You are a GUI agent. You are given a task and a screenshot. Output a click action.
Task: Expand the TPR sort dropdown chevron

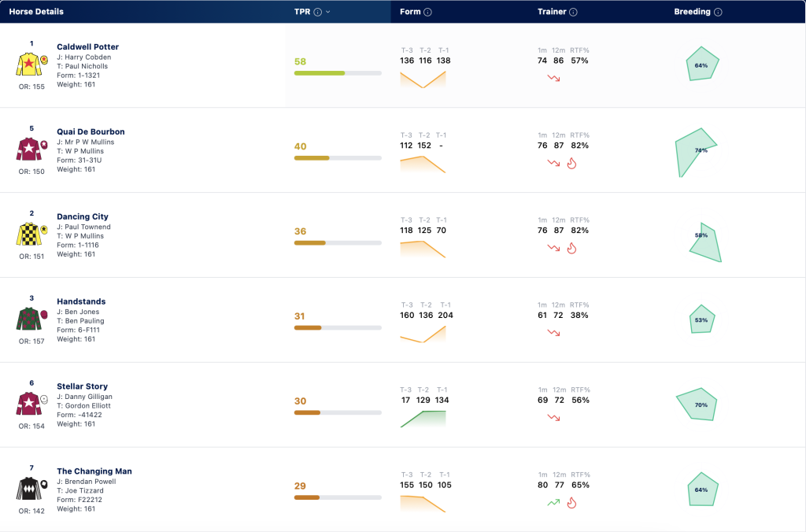pos(328,12)
